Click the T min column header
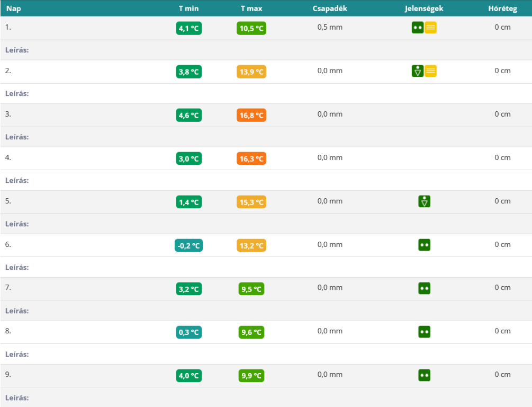 click(x=188, y=8)
